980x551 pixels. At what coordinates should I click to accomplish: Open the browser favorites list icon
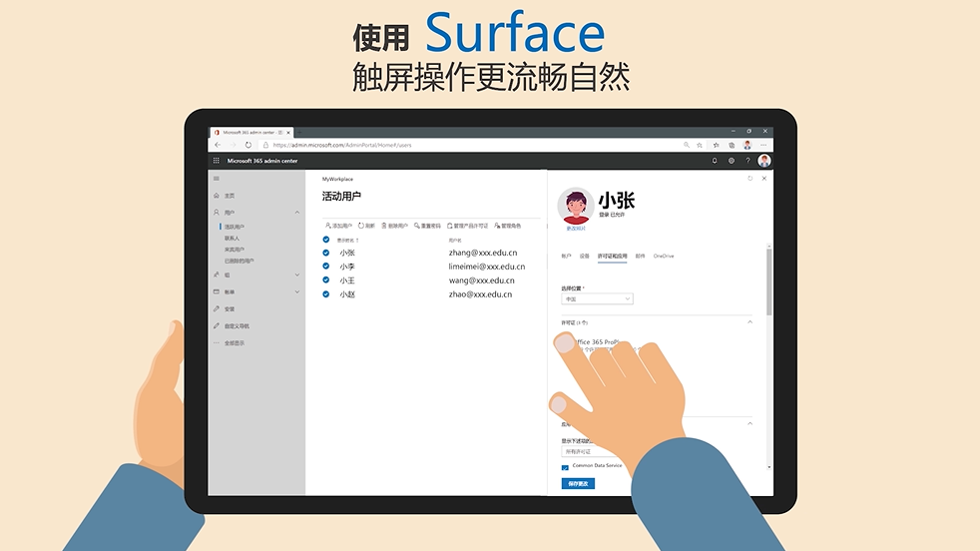(717, 145)
